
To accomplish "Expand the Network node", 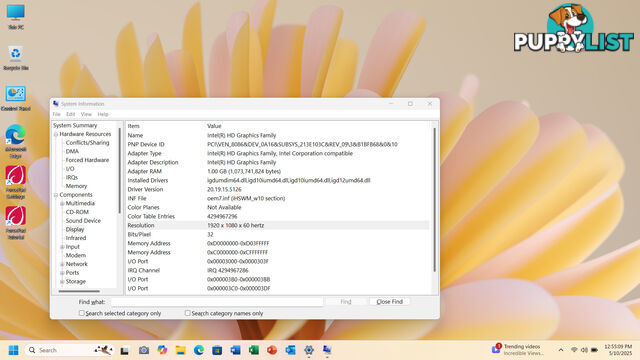I will tap(62, 264).
